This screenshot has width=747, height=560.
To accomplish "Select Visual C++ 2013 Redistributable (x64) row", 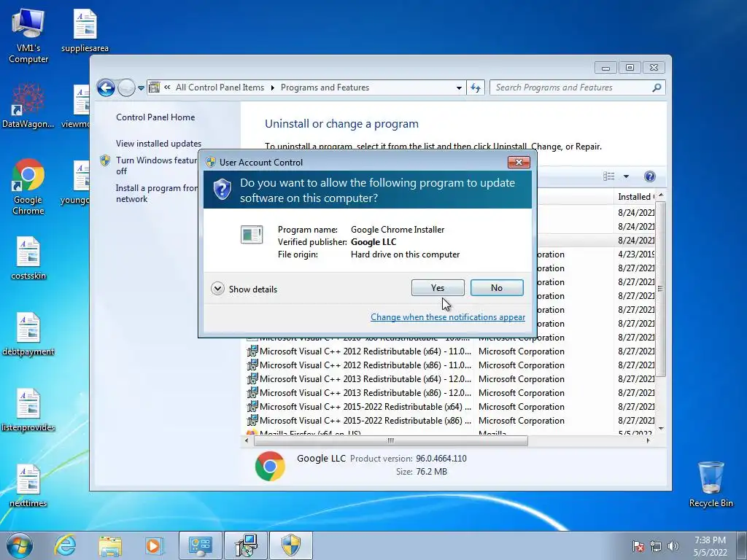I will click(x=451, y=379).
